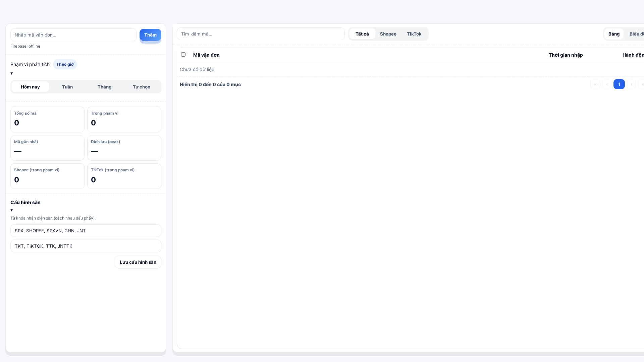Click the Trong phạm vi stat card
Image resolution: width=644 pixels, height=362 pixels.
tap(124, 119)
